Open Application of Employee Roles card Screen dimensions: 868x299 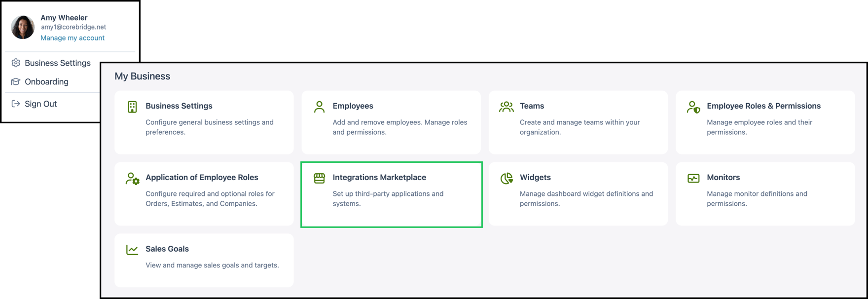pos(204,194)
